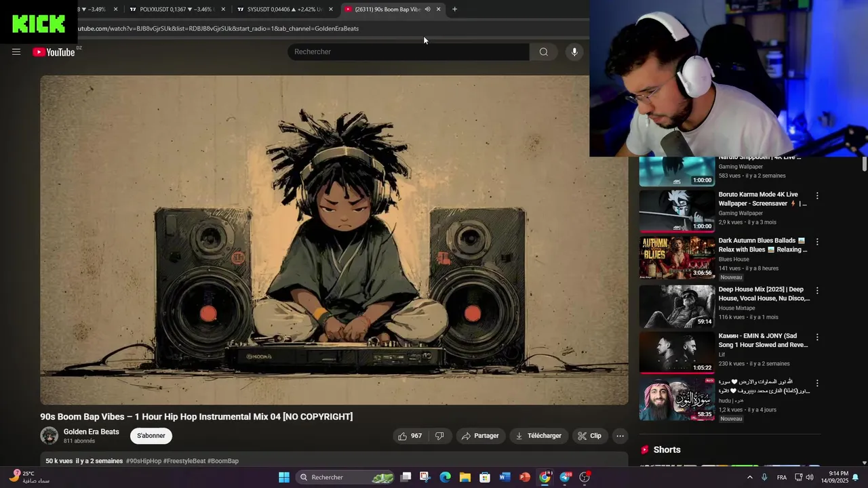This screenshot has width=868, height=488.
Task: Open options menu for hudu video
Action: [x=817, y=383]
